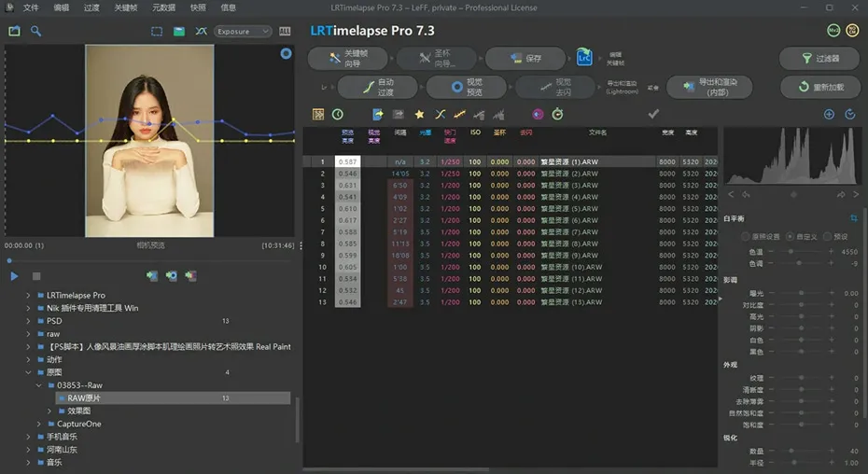
Task: Open the 关键帧 menu
Action: tap(126, 7)
